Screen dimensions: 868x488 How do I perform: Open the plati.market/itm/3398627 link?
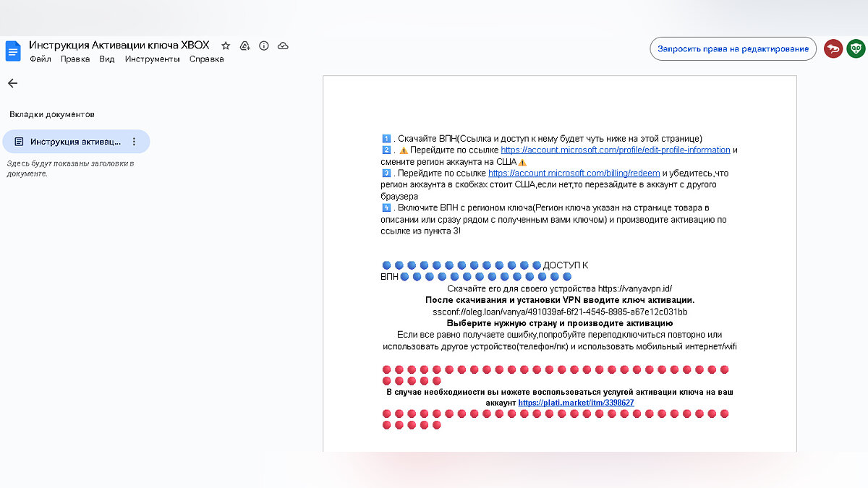click(x=576, y=403)
